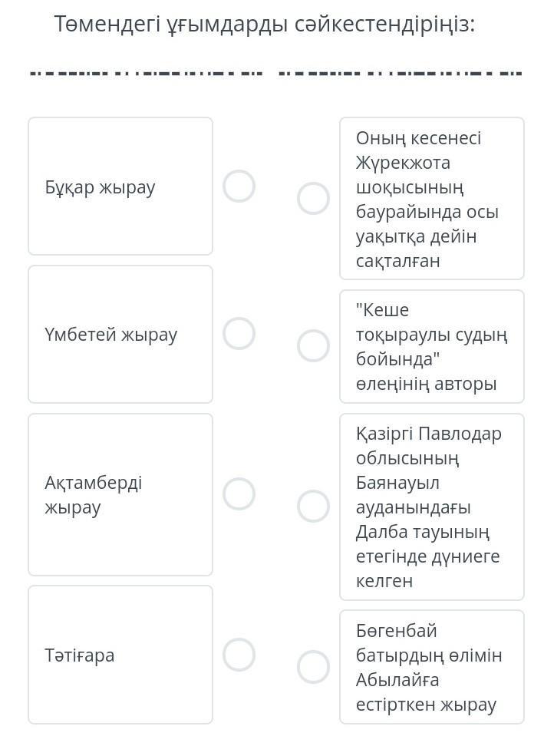
Task: Select the circle beside "Кеше тоқыраулы судың бойында"
Action: click(x=313, y=346)
